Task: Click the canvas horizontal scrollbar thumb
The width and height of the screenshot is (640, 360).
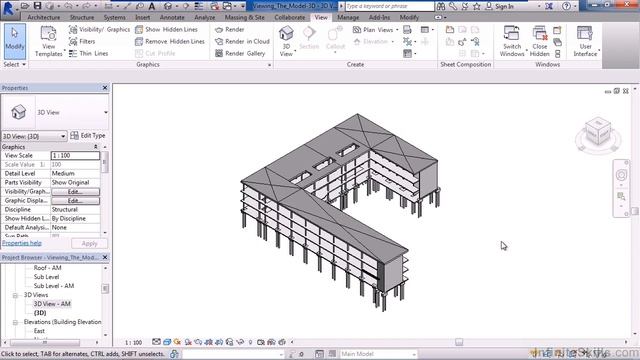Action: tap(459, 342)
